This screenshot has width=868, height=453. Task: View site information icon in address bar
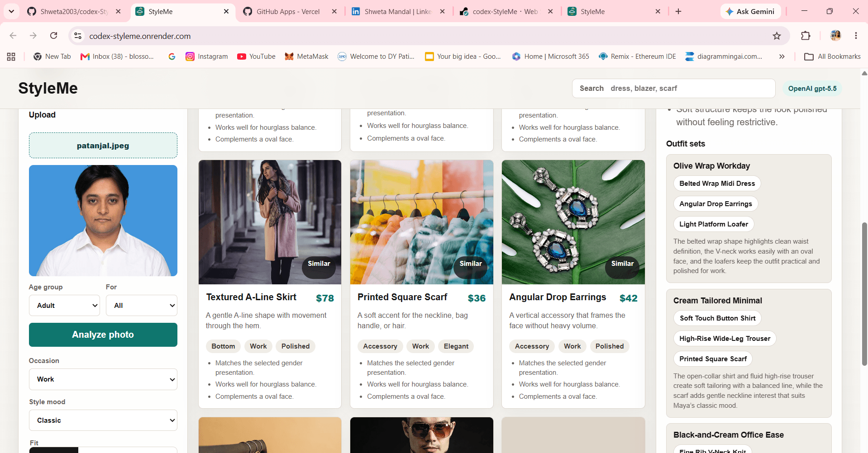click(x=78, y=36)
